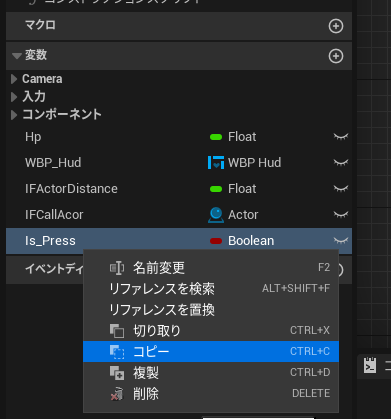Choose リファレンスを置換 from context menu

(211, 310)
